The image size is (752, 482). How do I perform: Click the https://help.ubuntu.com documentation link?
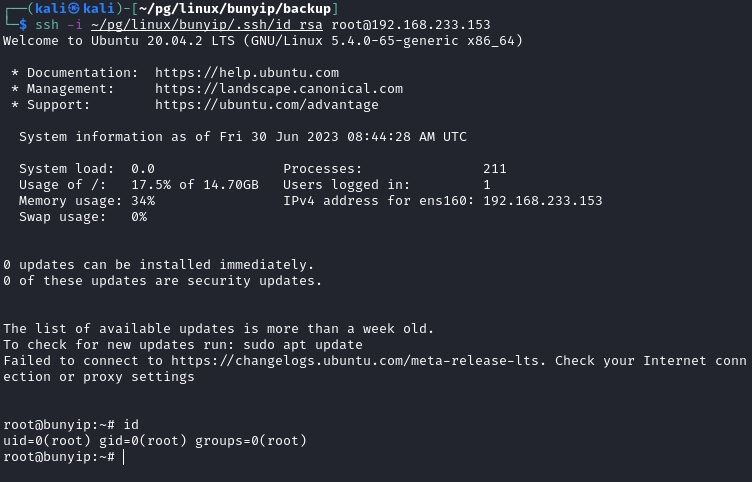(x=246, y=73)
